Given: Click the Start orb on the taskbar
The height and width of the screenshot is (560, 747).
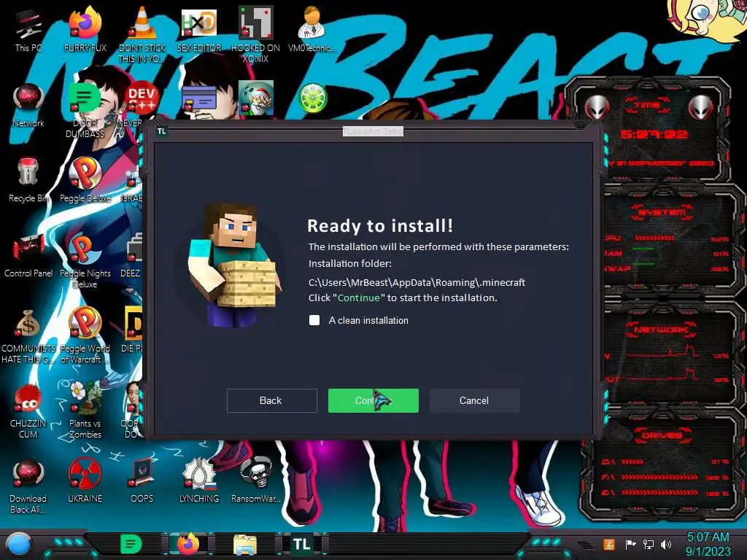Looking at the screenshot, I should [18, 544].
